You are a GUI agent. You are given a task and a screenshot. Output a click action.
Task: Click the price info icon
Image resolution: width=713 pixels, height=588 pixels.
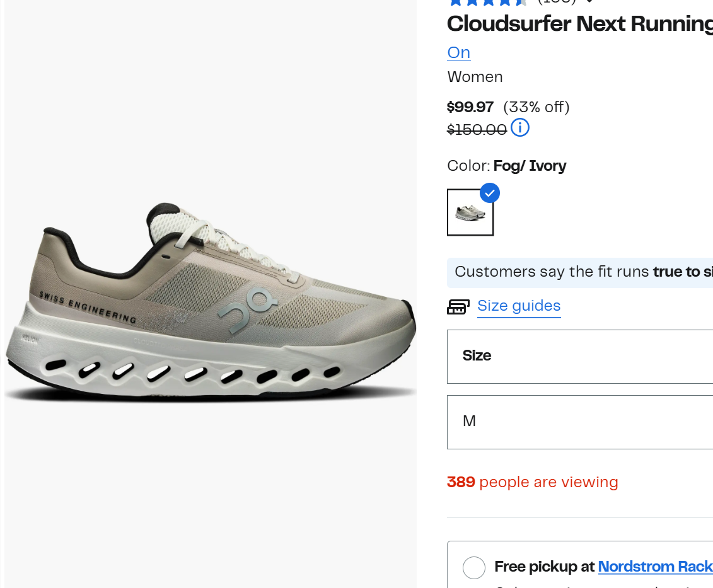(x=519, y=128)
